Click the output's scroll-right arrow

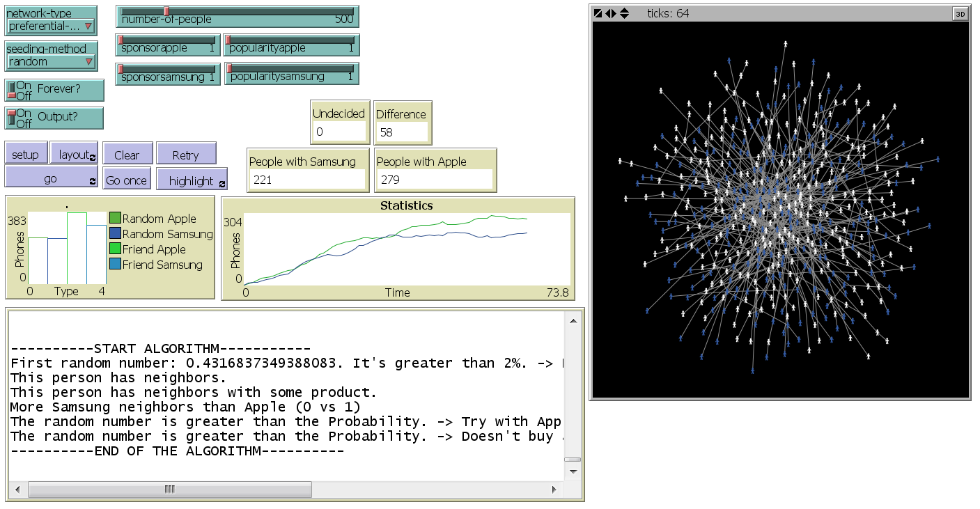pos(555,490)
